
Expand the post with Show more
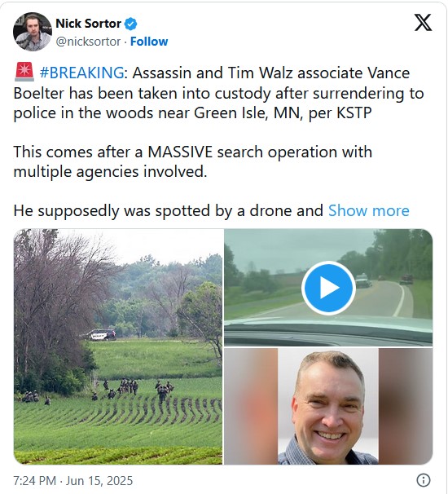coord(369,210)
